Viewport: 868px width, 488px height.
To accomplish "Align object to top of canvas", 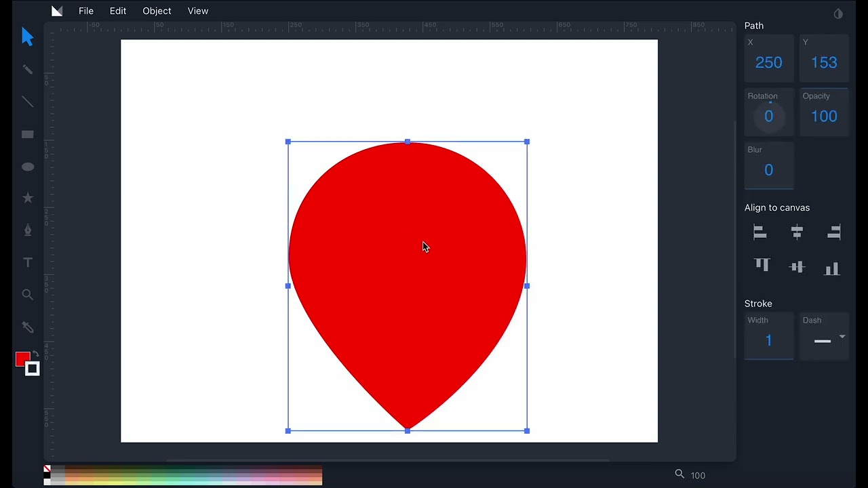I will [762, 265].
